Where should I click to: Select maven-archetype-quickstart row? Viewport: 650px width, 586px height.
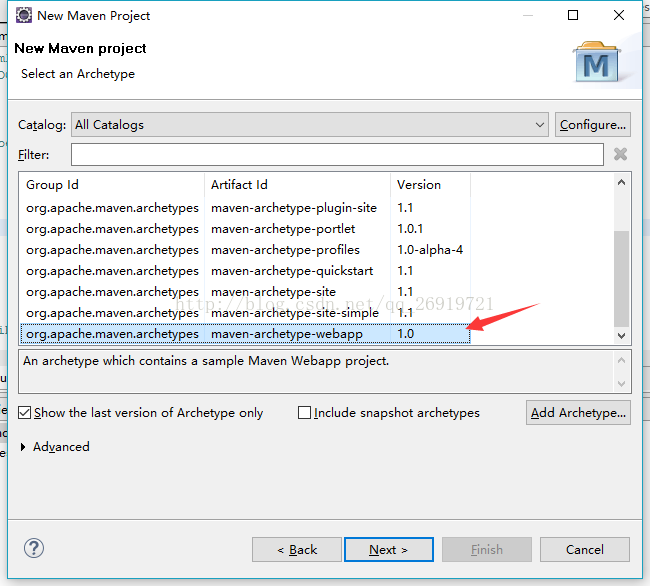[245, 271]
